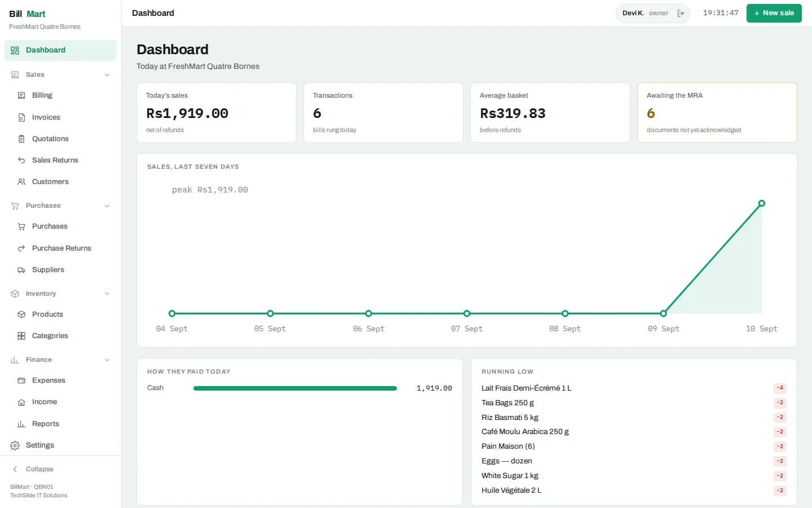The image size is (812, 508).
Task: Click the Finance group chart icon
Action: click(x=15, y=360)
